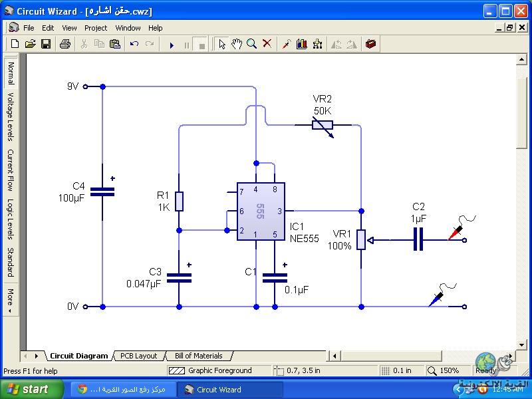Select the arrow pointer tool

click(x=222, y=44)
